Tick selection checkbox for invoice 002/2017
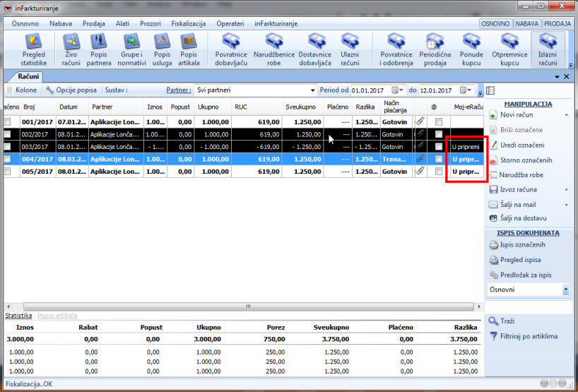 (7, 134)
